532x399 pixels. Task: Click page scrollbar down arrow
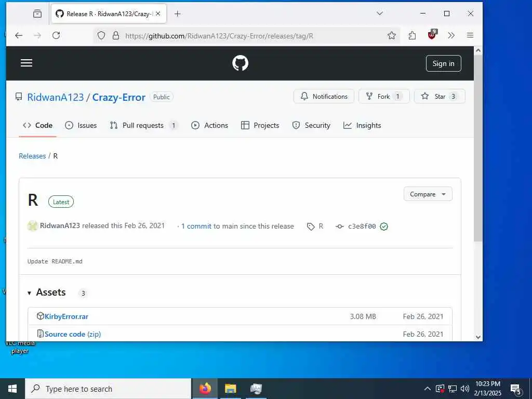[478, 337]
